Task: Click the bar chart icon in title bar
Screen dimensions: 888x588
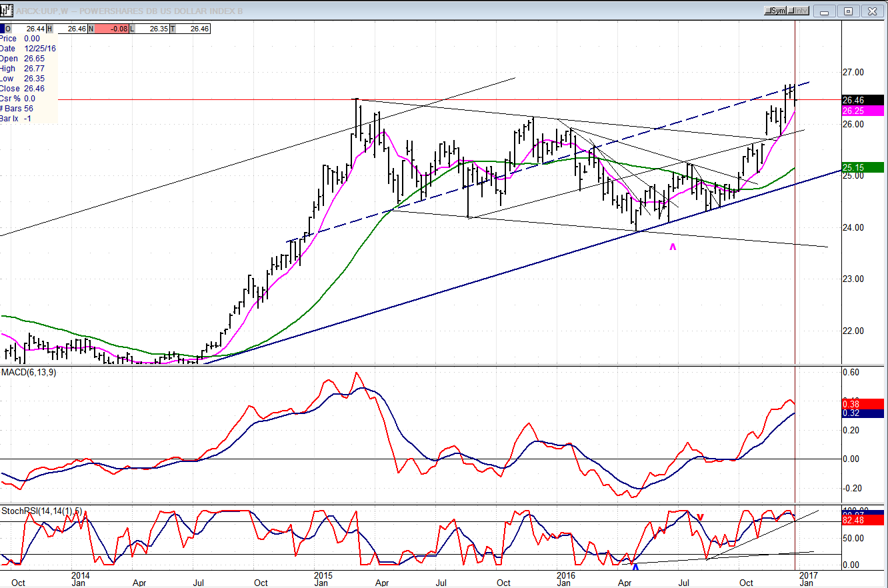Action: click(7, 11)
